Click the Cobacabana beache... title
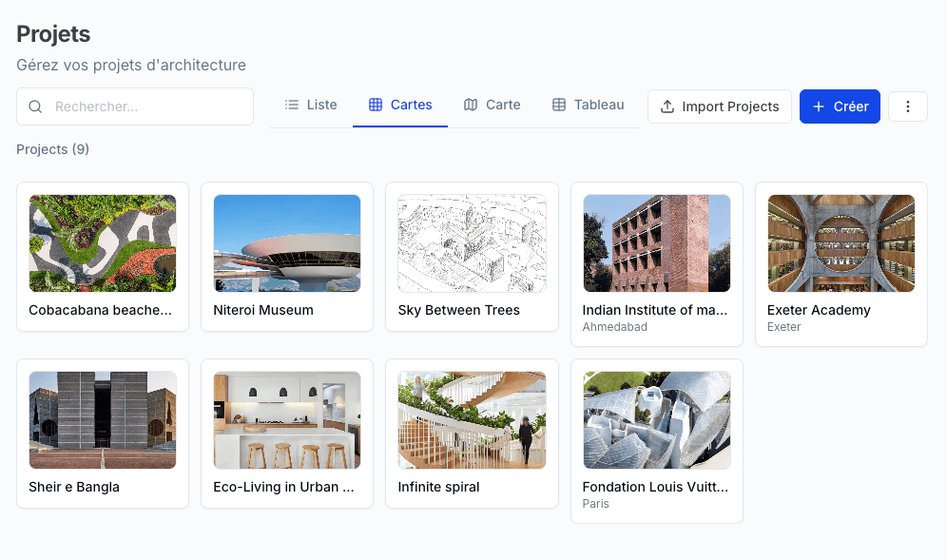Viewport: 947px width, 560px height. (100, 311)
